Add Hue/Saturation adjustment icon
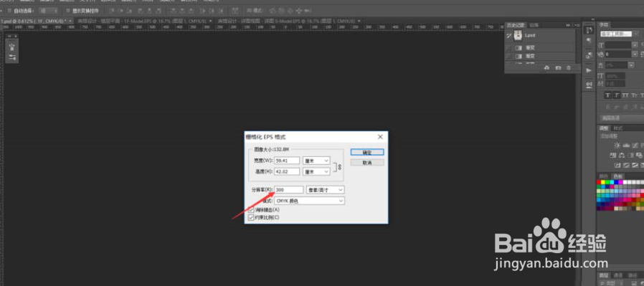This screenshot has width=644, height=286. [612, 155]
